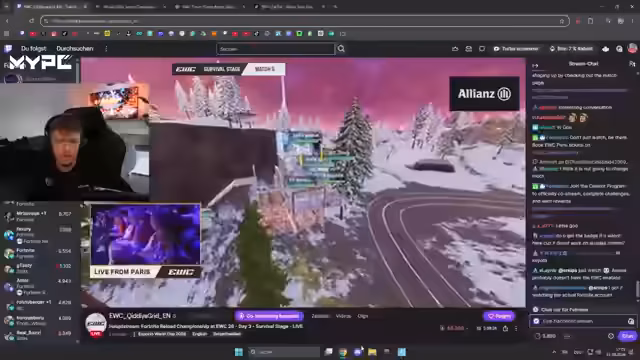Click the Chat send button
This screenshot has width=640, height=360.
tap(627, 336)
